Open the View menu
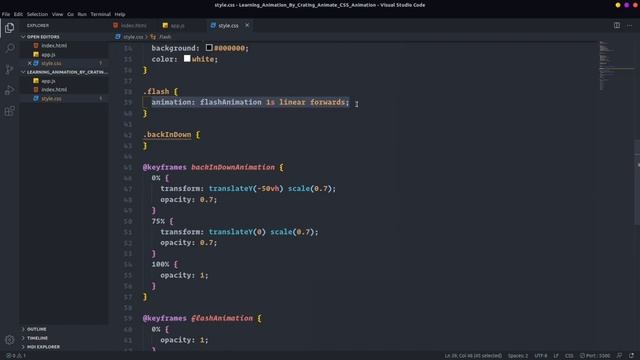The height and width of the screenshot is (360, 640). click(57, 14)
